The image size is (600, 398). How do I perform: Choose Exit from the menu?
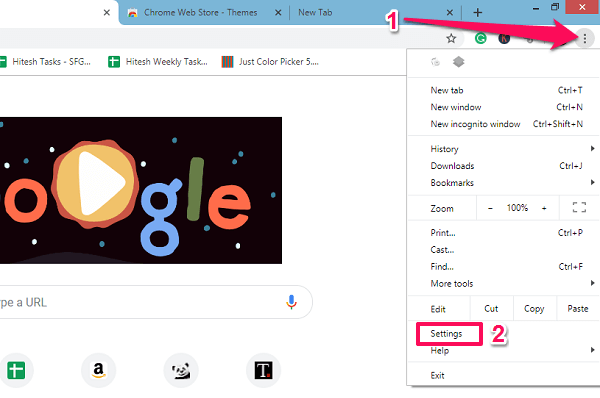click(503, 375)
